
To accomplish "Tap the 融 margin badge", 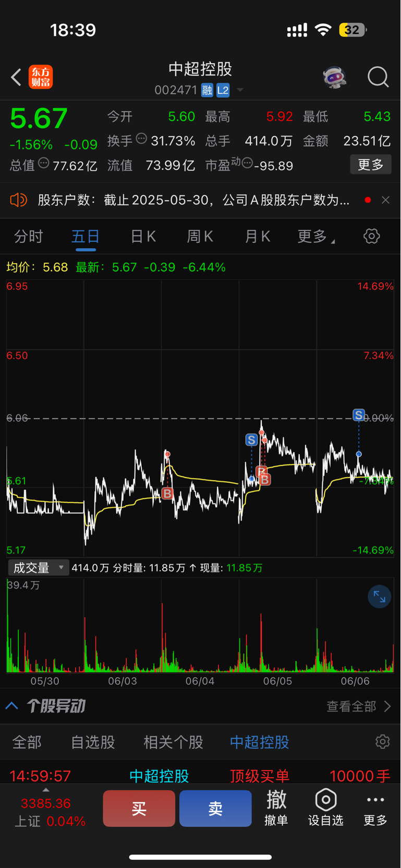I will point(207,90).
